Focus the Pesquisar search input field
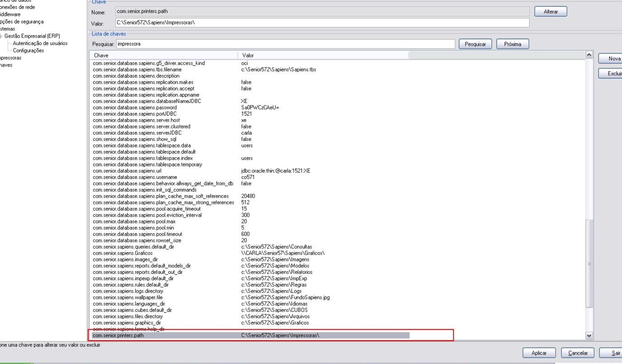Viewport: 622px width, 364px height. [285, 44]
